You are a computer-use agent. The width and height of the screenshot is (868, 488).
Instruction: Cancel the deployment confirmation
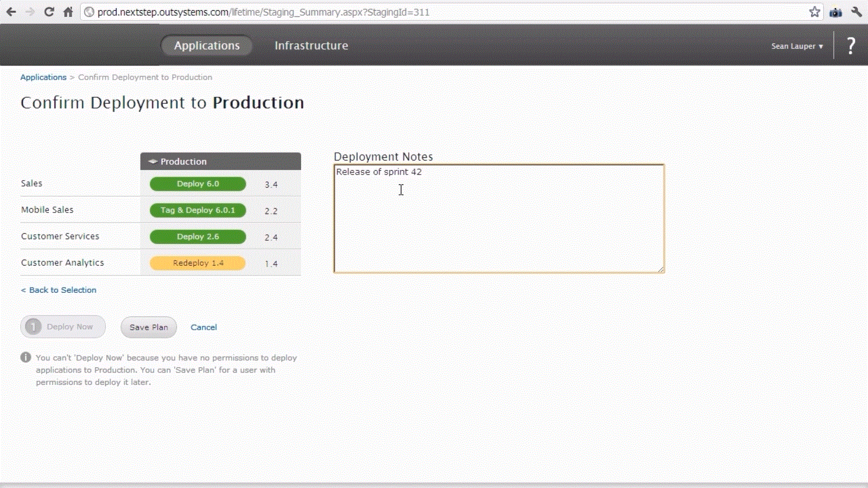coord(203,328)
